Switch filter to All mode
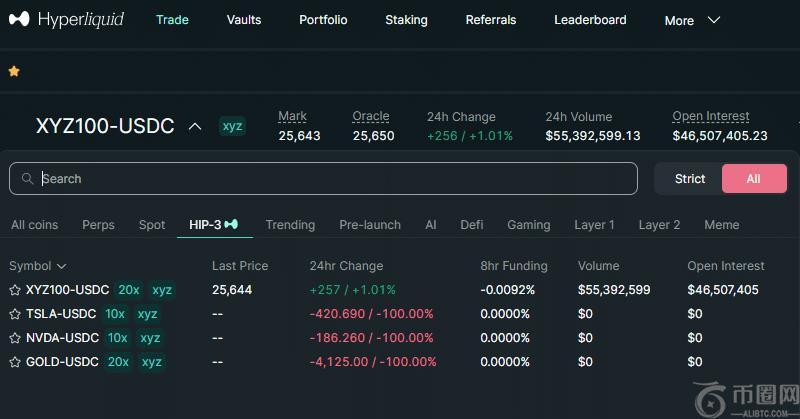800x419 pixels. tap(753, 179)
